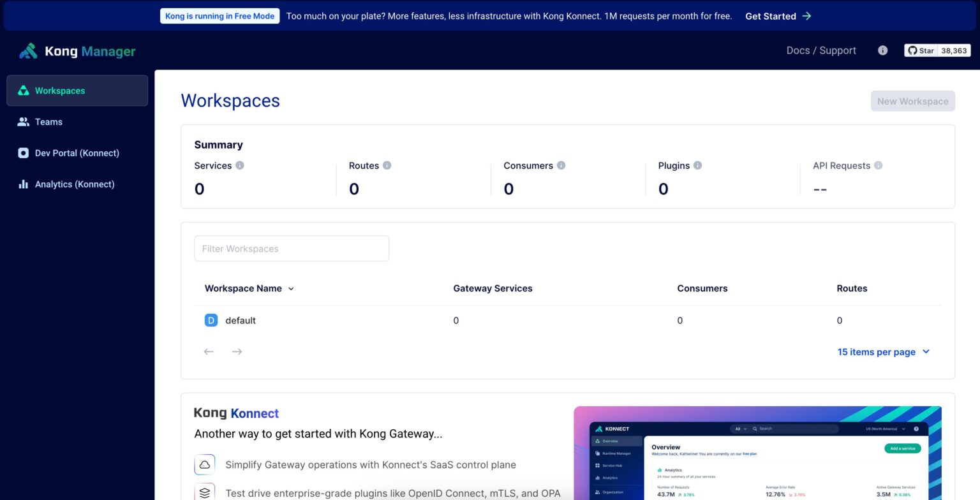The image size is (980, 500).
Task: Click the info icon beside Plugins
Action: click(x=697, y=165)
